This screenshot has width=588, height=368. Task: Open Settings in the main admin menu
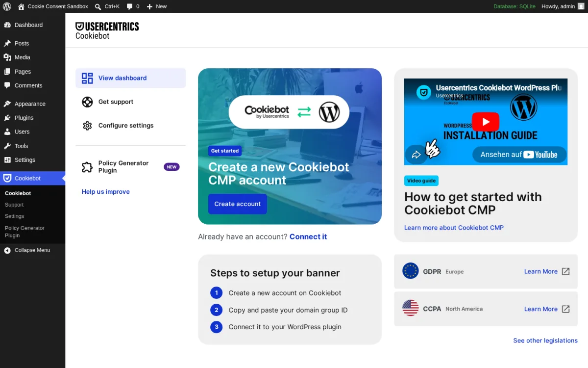[x=32, y=160]
